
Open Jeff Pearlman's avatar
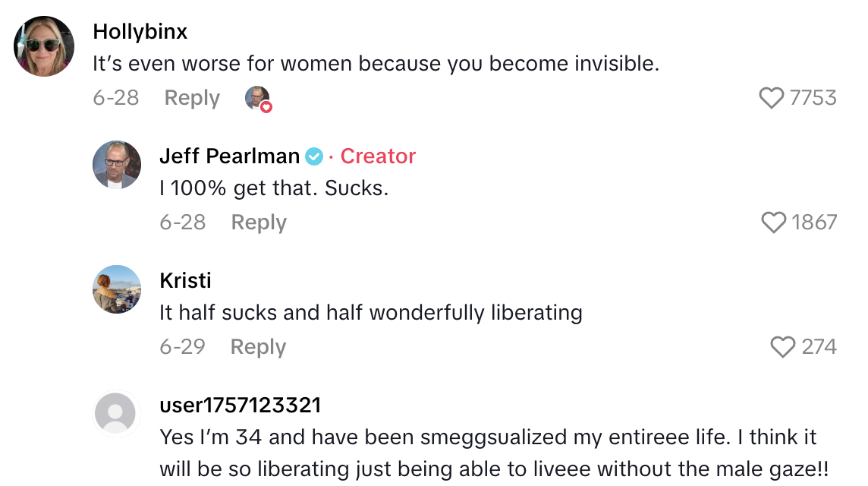tap(117, 165)
